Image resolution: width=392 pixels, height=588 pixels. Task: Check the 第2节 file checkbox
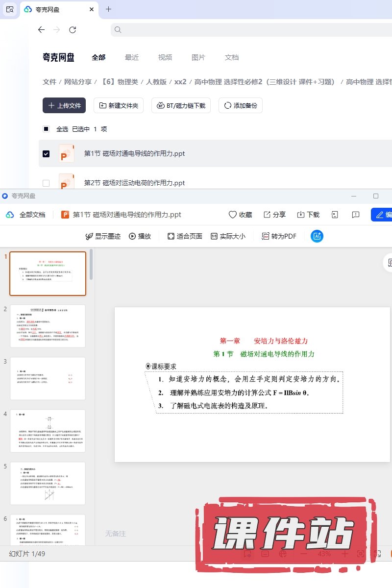point(46,183)
